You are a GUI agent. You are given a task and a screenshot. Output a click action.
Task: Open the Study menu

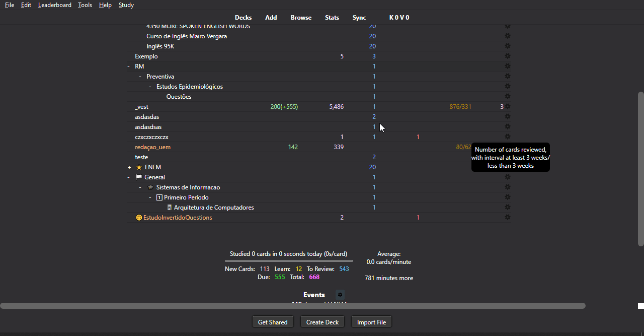(126, 5)
